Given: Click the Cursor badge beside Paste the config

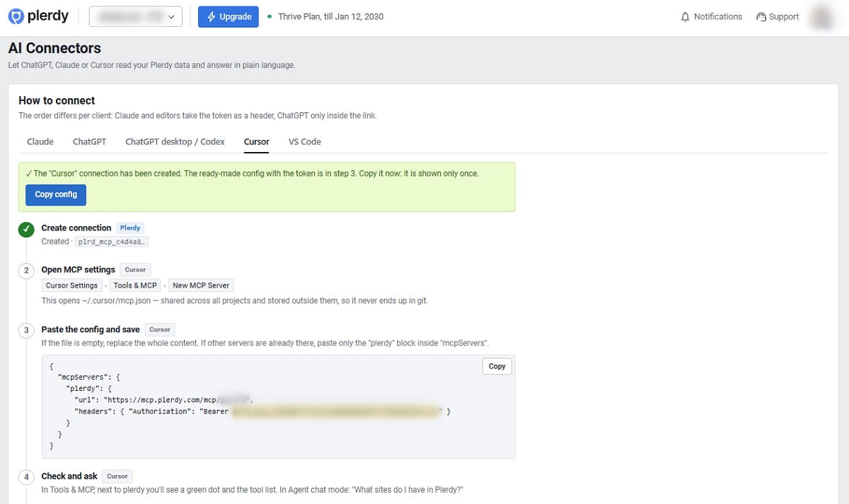Looking at the screenshot, I should 160,329.
